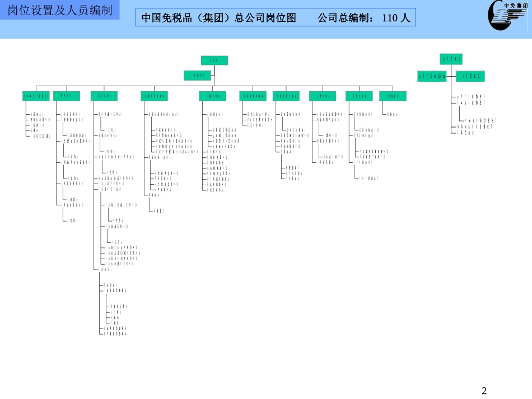Click the slide page number 2
This screenshot has width=532, height=399.
click(x=484, y=391)
